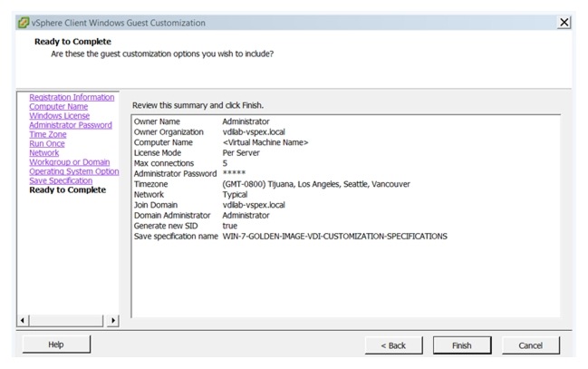Open the Save Specification step
The height and width of the screenshot is (369, 588).
[x=61, y=181]
